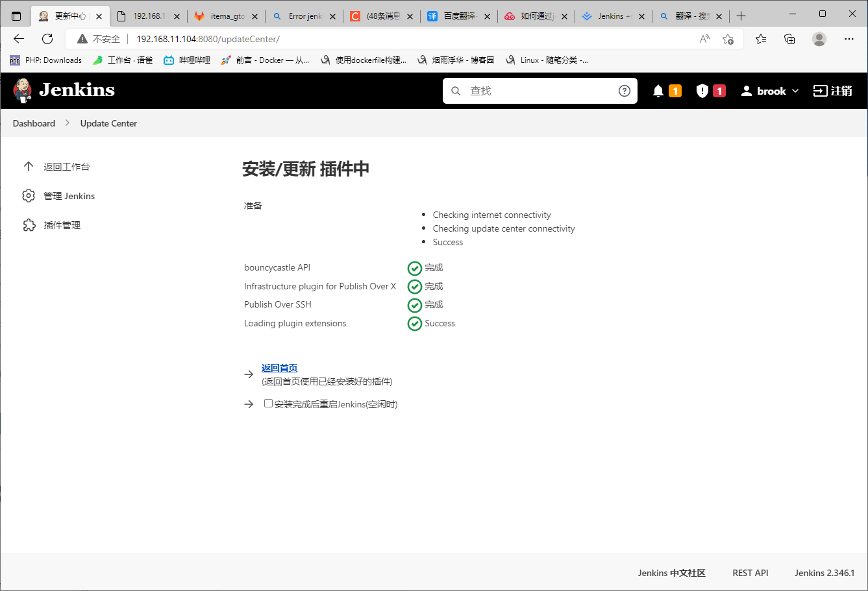Open the Update Center breadcrumb
The height and width of the screenshot is (591, 868).
pos(108,123)
